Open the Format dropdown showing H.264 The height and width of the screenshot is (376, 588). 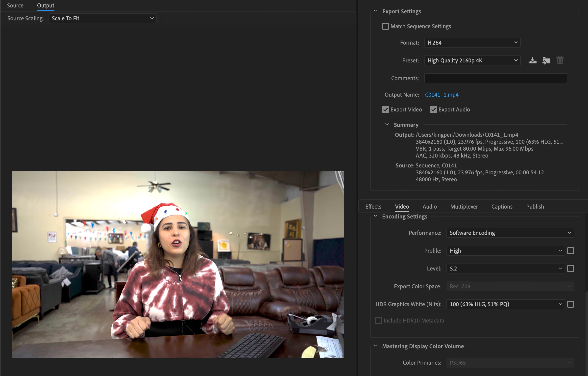coord(472,43)
